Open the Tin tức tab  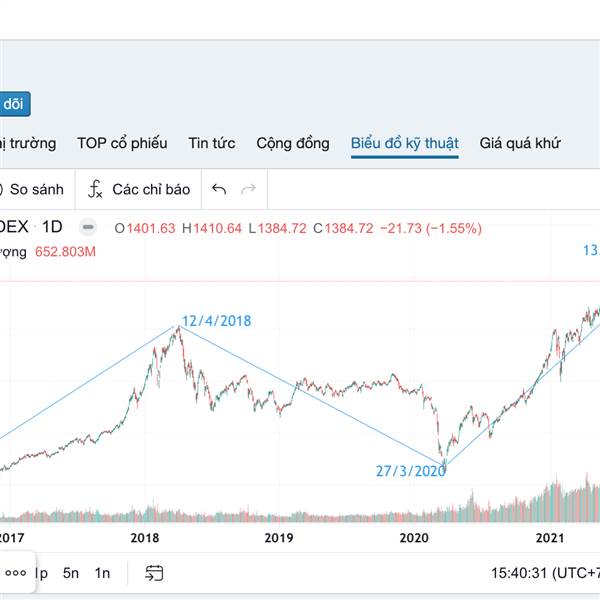point(212,143)
